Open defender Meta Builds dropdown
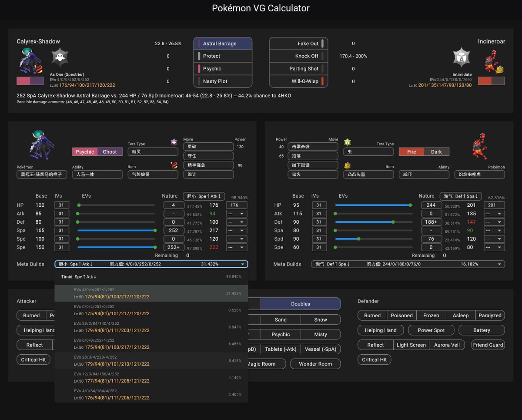 coord(408,264)
